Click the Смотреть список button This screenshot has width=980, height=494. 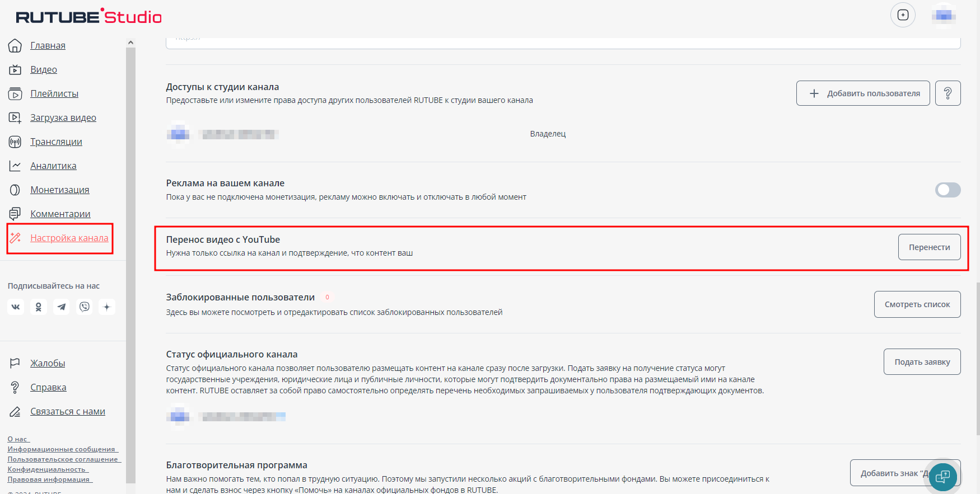(917, 304)
